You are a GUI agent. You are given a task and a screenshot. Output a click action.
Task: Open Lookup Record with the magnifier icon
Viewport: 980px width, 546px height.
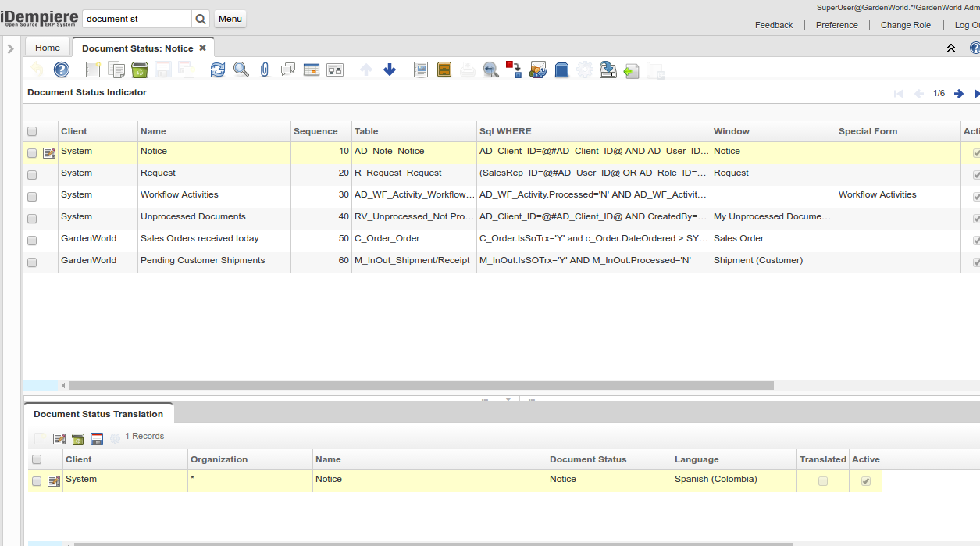pos(241,70)
